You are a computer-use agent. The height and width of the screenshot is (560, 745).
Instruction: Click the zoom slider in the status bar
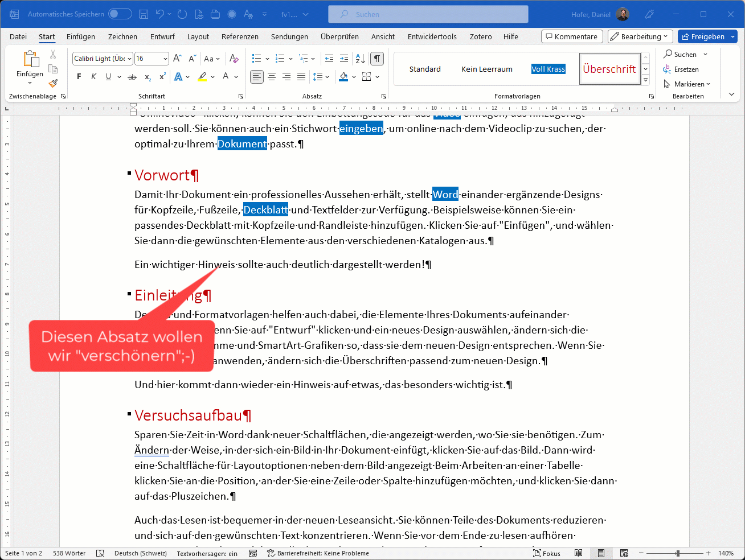pyautogui.click(x=677, y=553)
